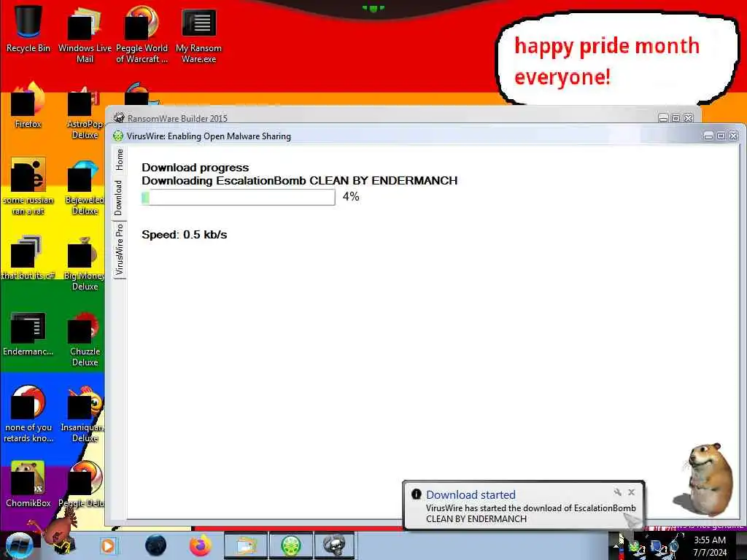This screenshot has height=560, width=747.
Task: Close the Download started notification
Action: (x=631, y=492)
